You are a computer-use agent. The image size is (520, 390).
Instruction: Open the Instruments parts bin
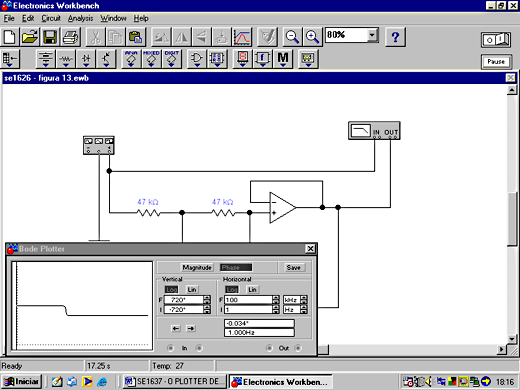[308, 59]
